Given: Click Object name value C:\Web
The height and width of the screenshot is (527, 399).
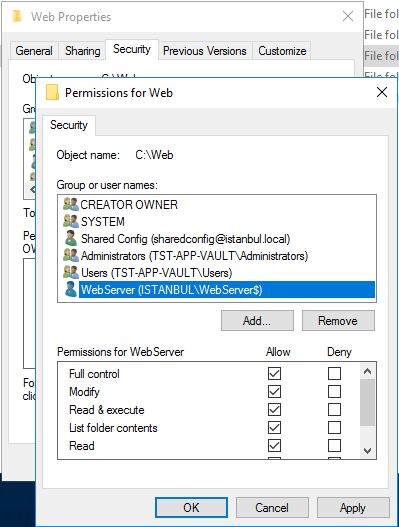Looking at the screenshot, I should [154, 155].
